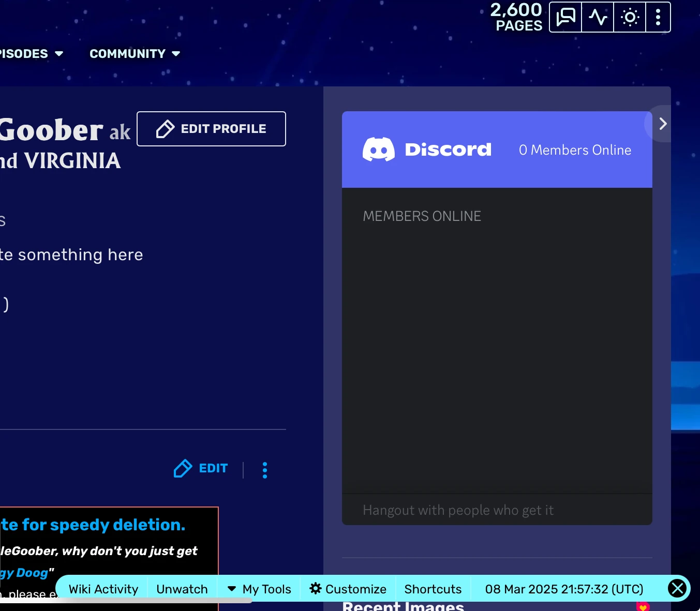The image size is (700, 611).
Task: Open Wiki Activity from the toolbar
Action: coord(103,589)
